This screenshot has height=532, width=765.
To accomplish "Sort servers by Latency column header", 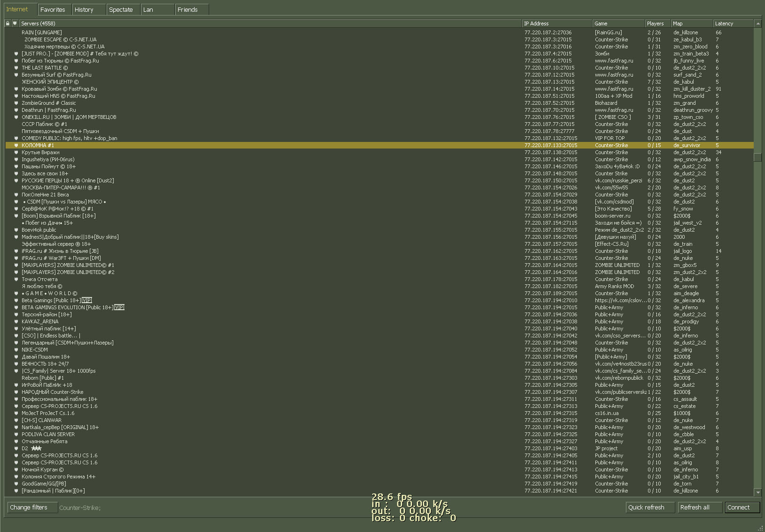I will (734, 23).
